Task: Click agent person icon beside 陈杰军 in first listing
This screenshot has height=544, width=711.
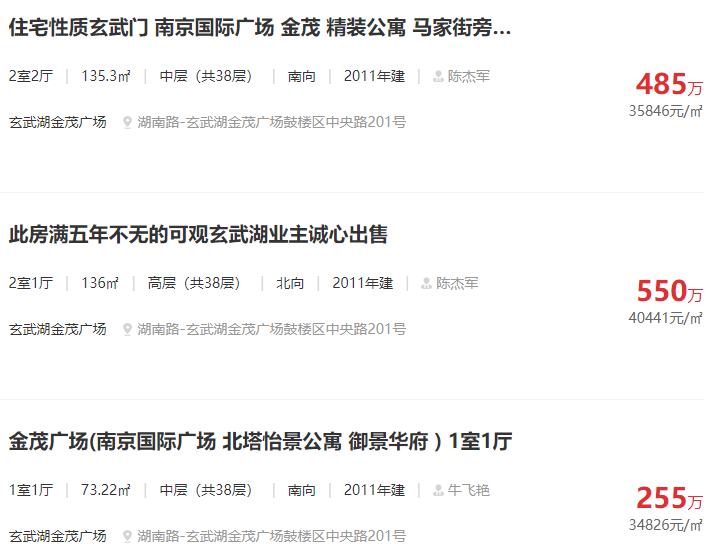Action: click(438, 76)
